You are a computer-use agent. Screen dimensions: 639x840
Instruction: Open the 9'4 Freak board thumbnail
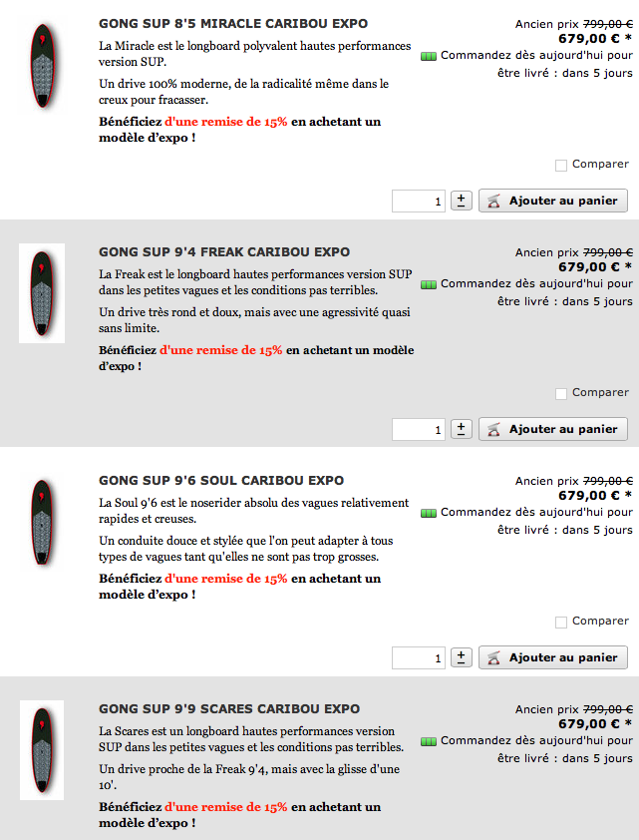[x=42, y=293]
